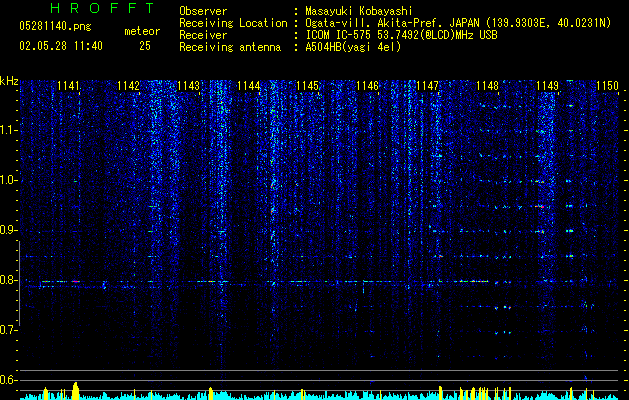Image resolution: width=629 pixels, height=400 pixels.
Task: Click the tall yellow signal peak near 1141
Action: [75, 391]
